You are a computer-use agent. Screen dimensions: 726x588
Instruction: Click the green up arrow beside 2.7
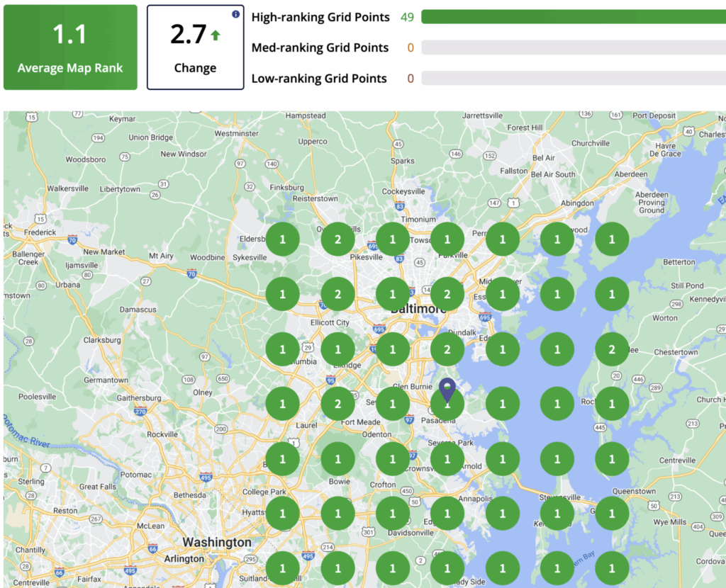(x=216, y=35)
